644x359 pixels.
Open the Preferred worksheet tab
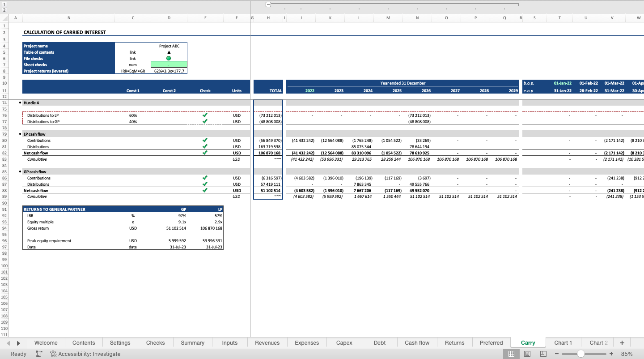coord(491,342)
